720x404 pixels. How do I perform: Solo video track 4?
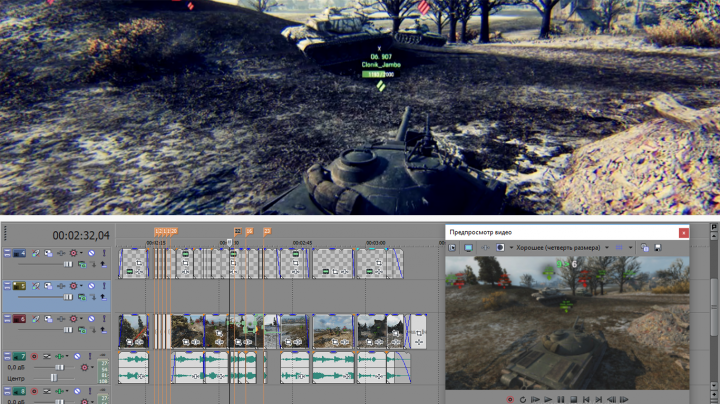(x=104, y=253)
